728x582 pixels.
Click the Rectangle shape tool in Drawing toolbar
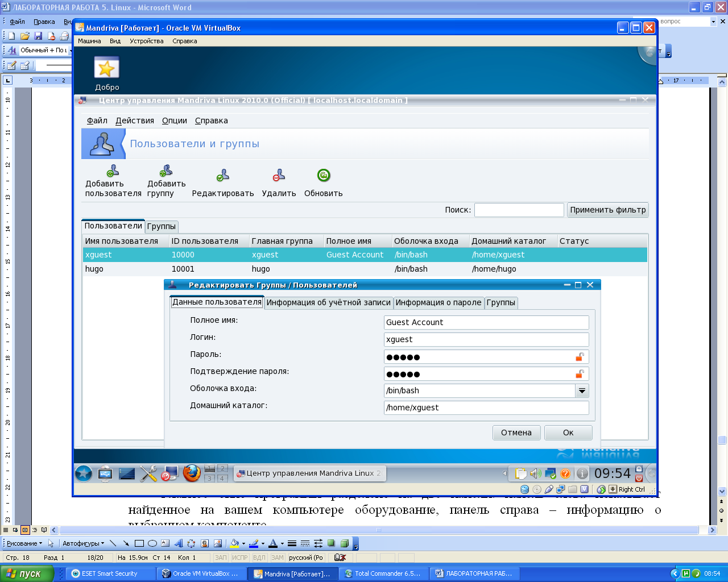point(139,543)
